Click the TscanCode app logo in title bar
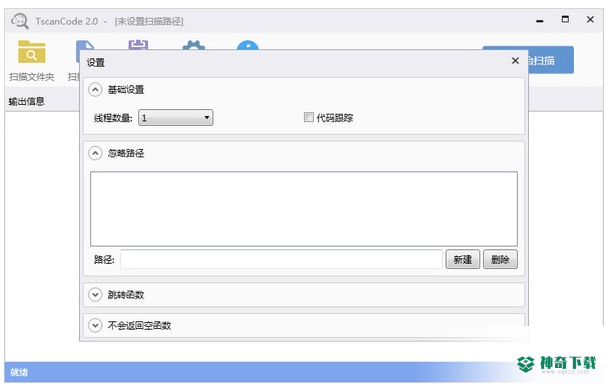Screen dimensions: 608x386 [20, 21]
